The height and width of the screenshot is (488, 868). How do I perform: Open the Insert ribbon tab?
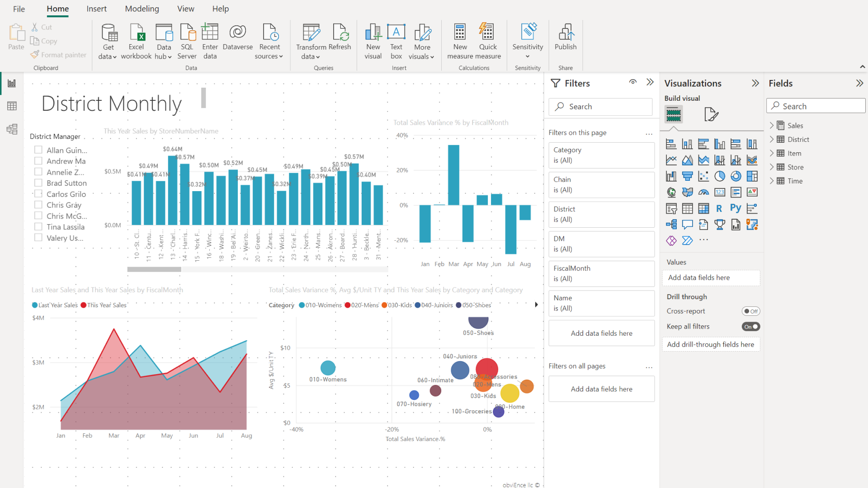pyautogui.click(x=97, y=9)
